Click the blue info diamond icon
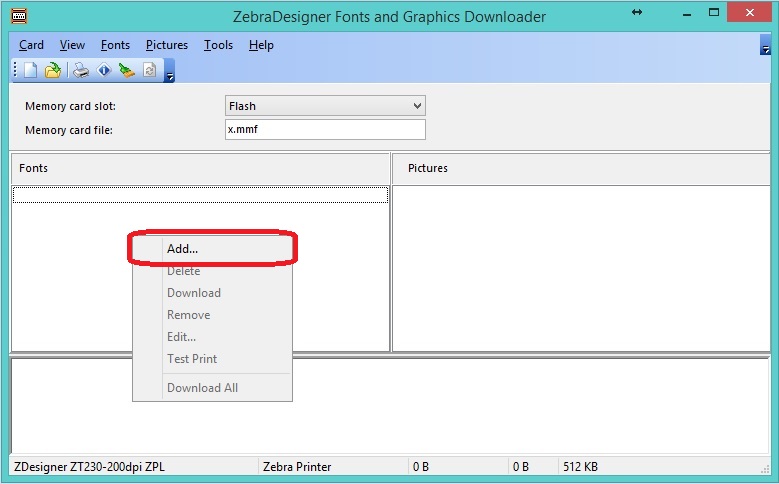Viewport: 779px width, 484px height. click(104, 70)
